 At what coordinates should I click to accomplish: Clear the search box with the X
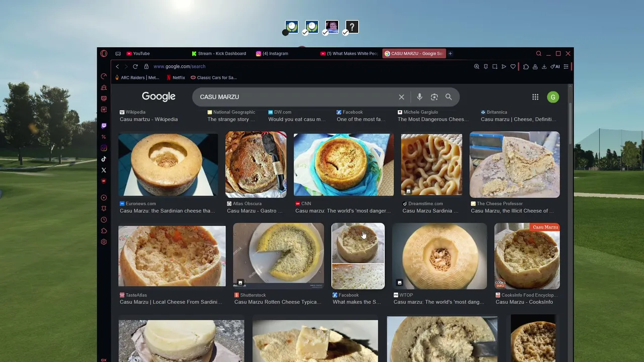pyautogui.click(x=401, y=97)
